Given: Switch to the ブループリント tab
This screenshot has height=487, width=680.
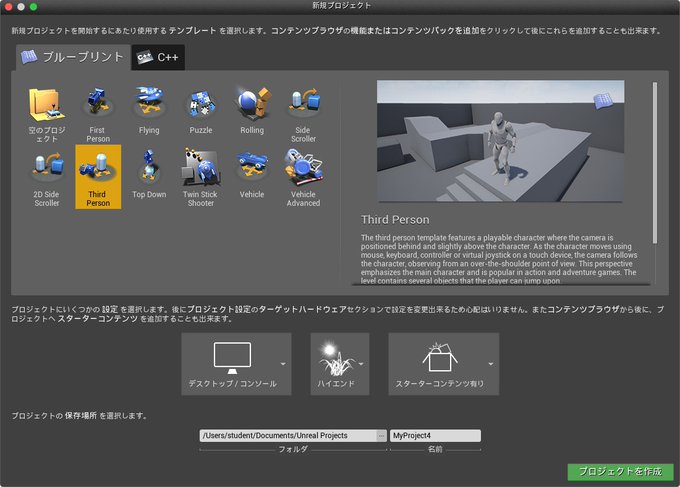Looking at the screenshot, I should point(73,57).
